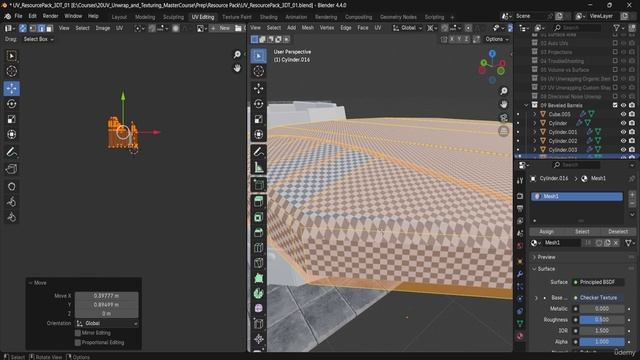This screenshot has width=640, height=360.
Task: Open the Mesh menu in 3D viewport
Action: click(308, 28)
